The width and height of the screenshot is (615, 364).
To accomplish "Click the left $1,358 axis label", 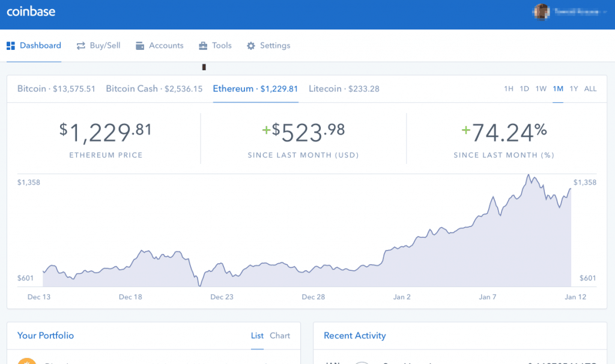I will coord(29,183).
